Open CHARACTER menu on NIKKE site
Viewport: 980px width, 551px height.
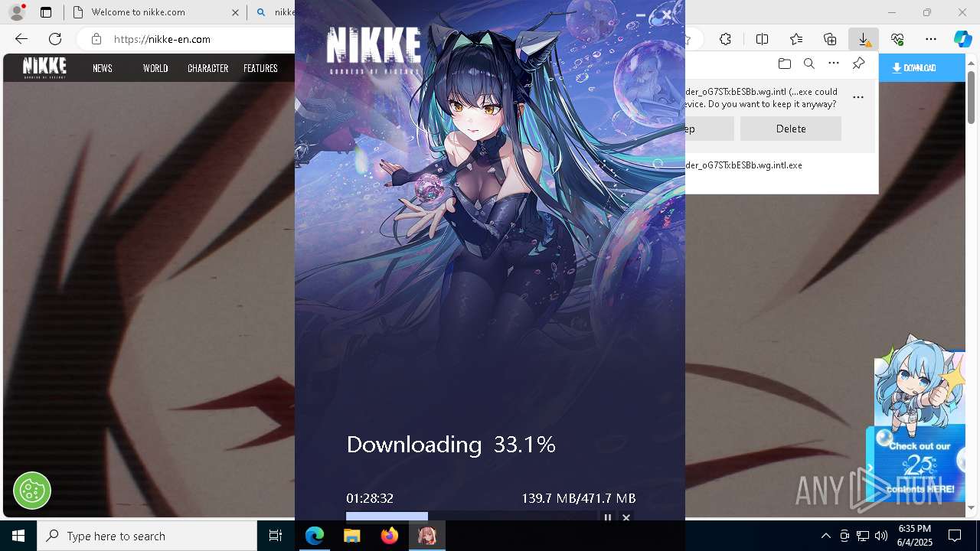pyautogui.click(x=207, y=68)
